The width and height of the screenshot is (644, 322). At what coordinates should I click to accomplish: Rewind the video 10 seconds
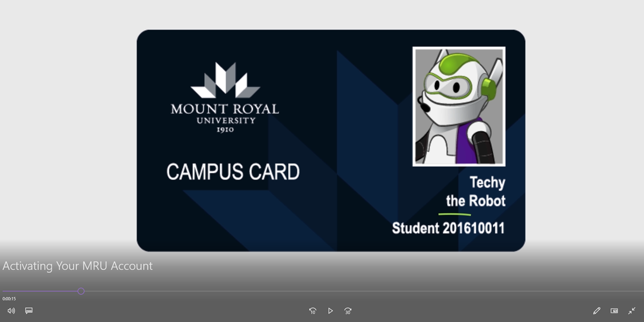pyautogui.click(x=312, y=310)
